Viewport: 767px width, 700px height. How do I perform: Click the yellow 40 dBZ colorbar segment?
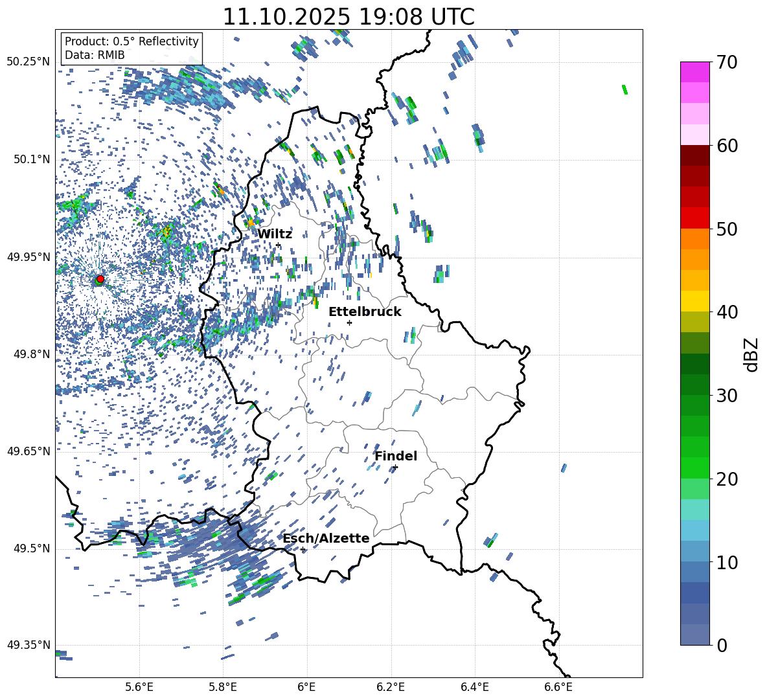point(694,301)
